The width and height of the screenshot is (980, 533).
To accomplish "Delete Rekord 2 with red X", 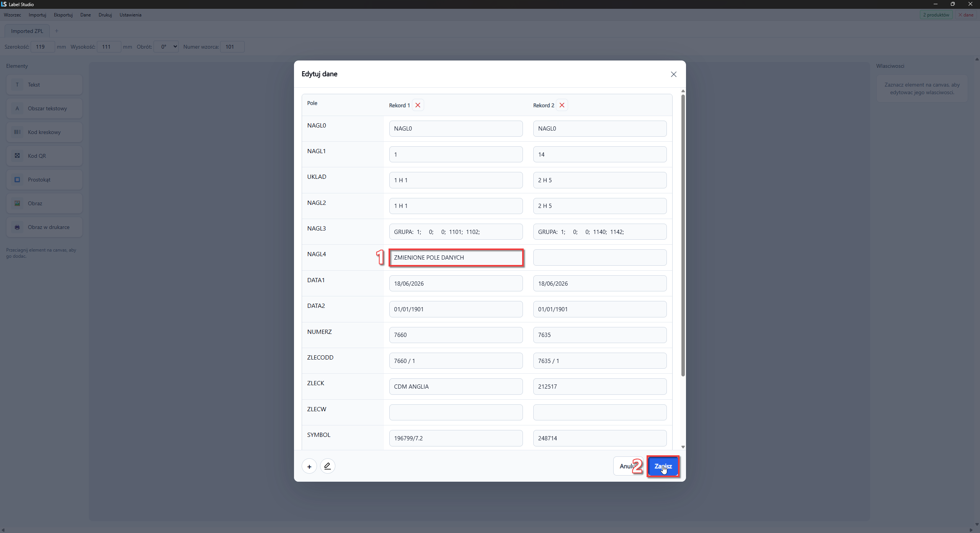I will click(x=562, y=105).
